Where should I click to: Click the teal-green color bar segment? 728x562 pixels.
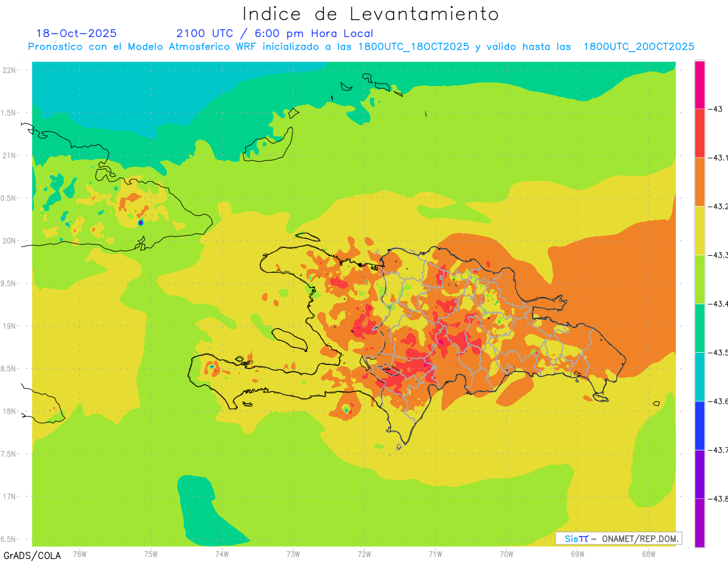699,328
